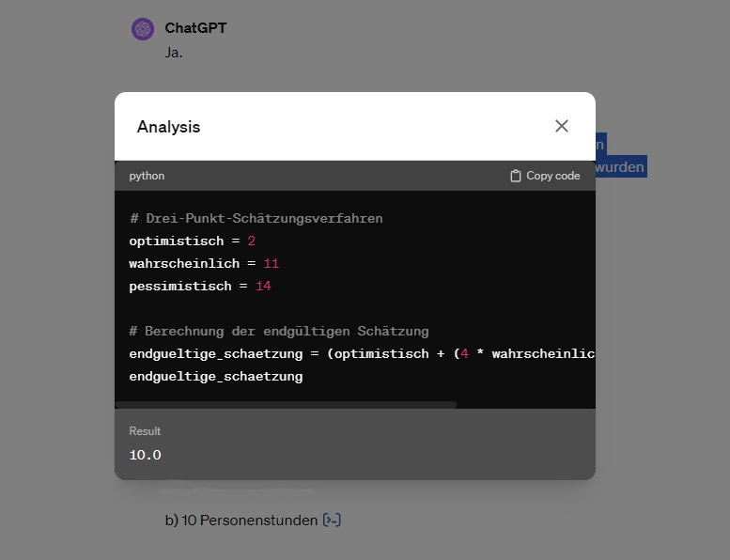Click the pessimistisch = 14 code line
The image size is (730, 560).
pyautogui.click(x=199, y=286)
